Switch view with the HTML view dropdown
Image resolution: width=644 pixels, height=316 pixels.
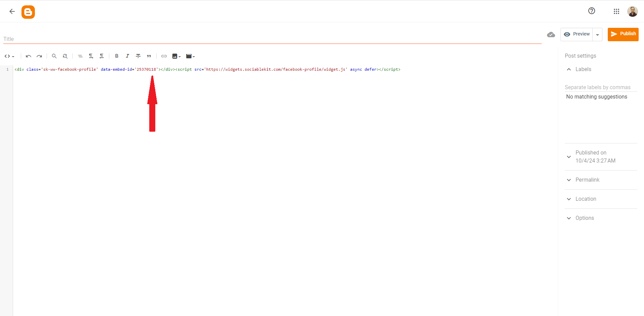9,56
